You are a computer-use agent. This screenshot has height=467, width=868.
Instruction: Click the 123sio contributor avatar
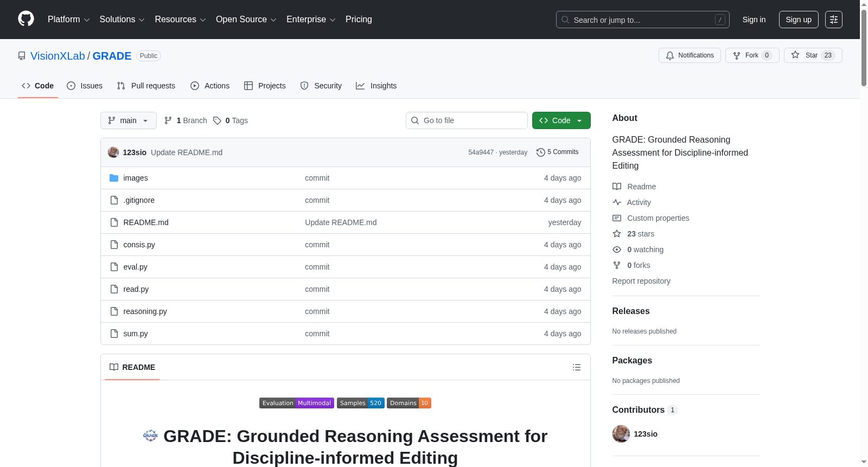tap(621, 434)
